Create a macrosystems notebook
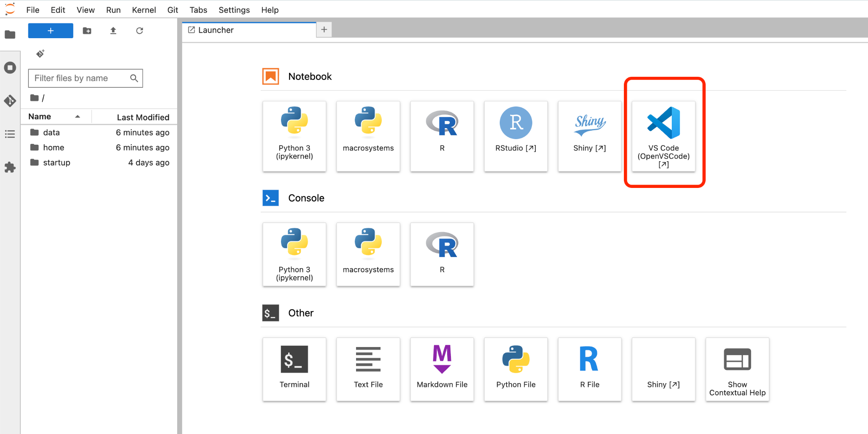The image size is (868, 434). [368, 136]
